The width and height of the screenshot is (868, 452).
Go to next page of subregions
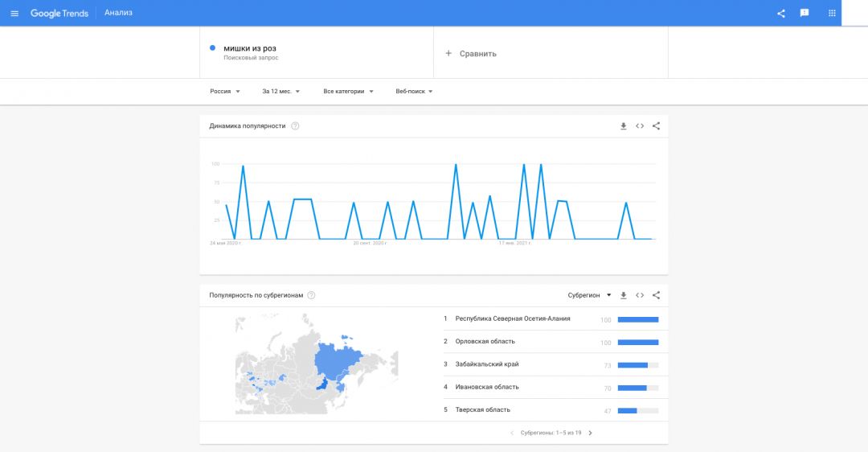[x=590, y=434]
